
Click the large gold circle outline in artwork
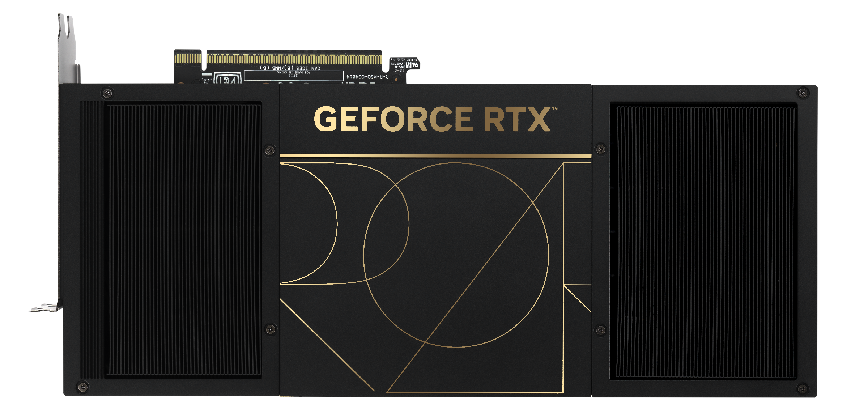[456, 255]
